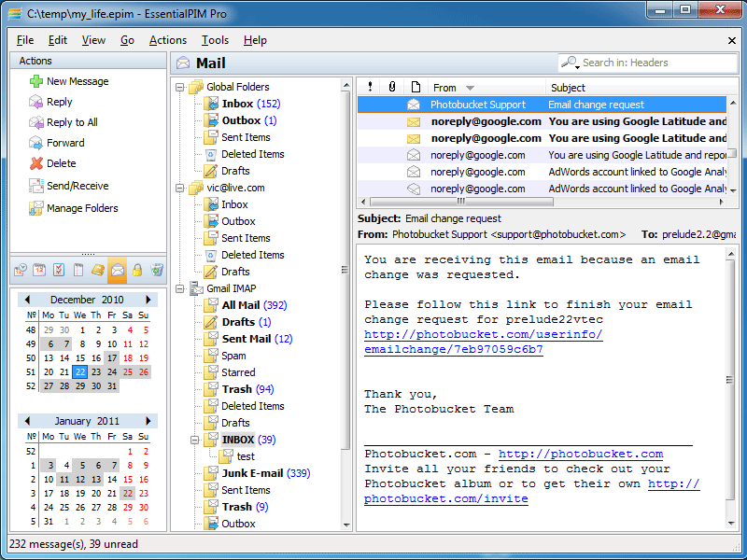Go to next month from December 2010

(x=148, y=300)
